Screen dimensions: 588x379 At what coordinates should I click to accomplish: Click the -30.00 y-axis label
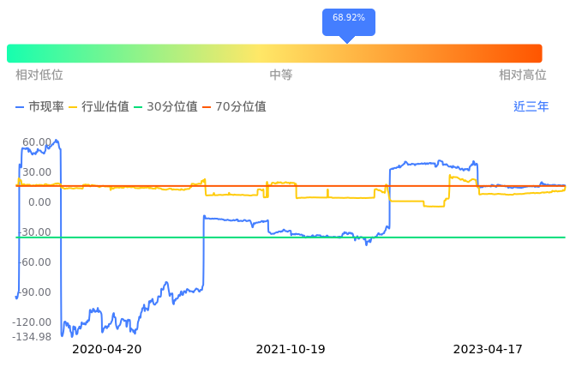(35, 232)
